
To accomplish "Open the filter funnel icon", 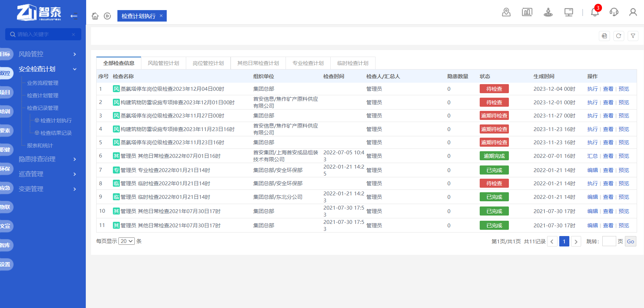I will click(x=633, y=36).
